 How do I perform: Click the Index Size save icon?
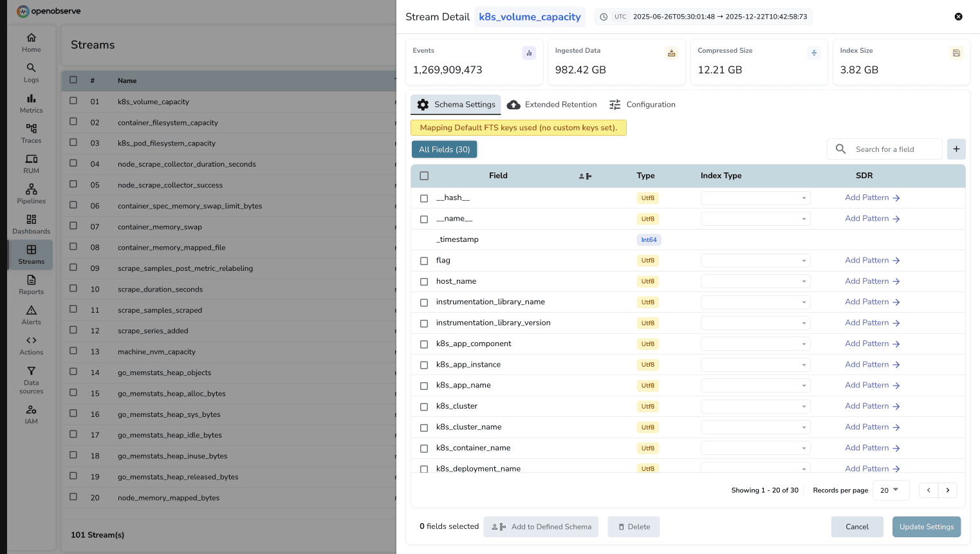tap(956, 53)
